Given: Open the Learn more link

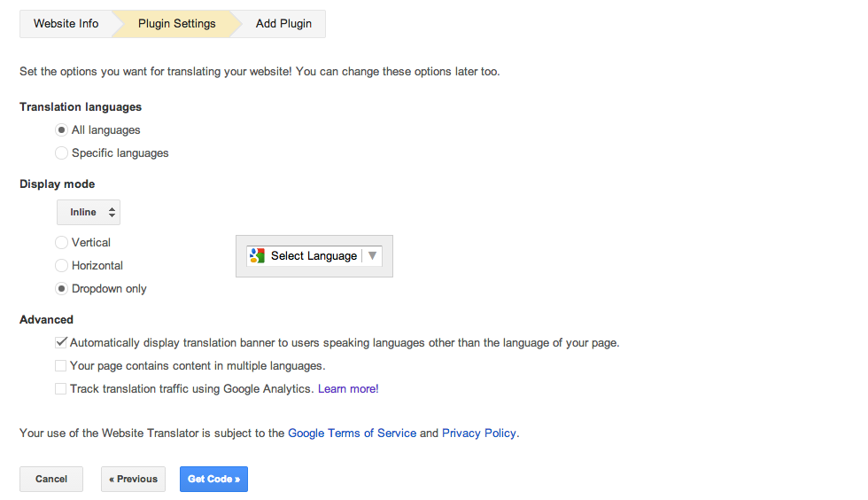Looking at the screenshot, I should 346,389.
